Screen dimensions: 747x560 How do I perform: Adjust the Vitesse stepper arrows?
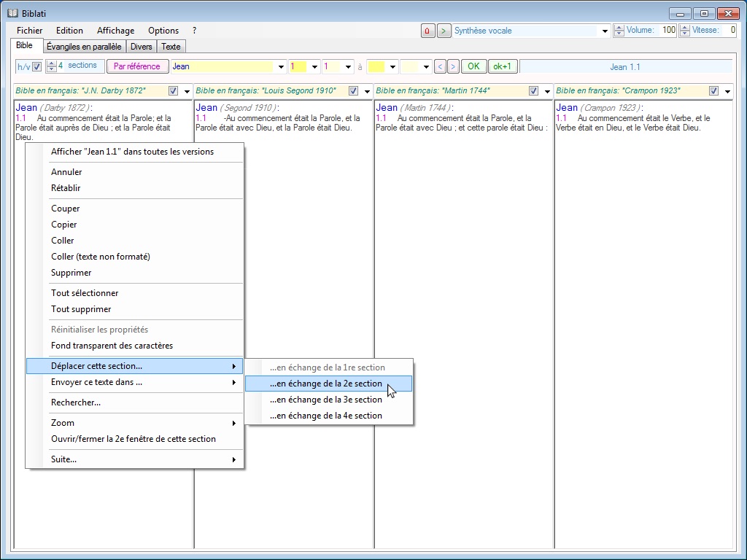click(684, 31)
